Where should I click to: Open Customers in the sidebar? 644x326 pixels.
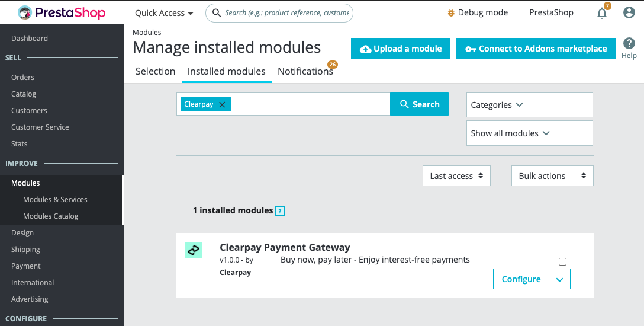coord(29,111)
